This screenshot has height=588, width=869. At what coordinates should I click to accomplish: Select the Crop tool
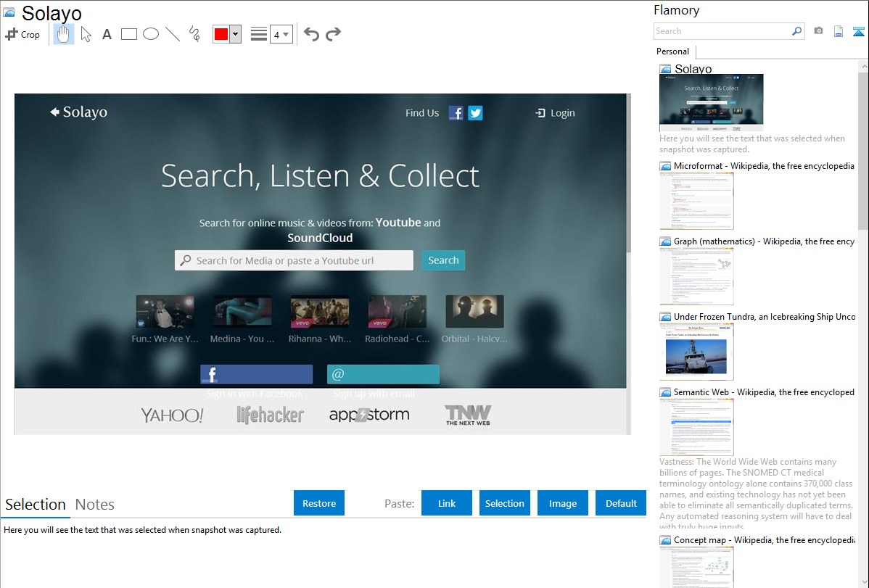point(22,34)
